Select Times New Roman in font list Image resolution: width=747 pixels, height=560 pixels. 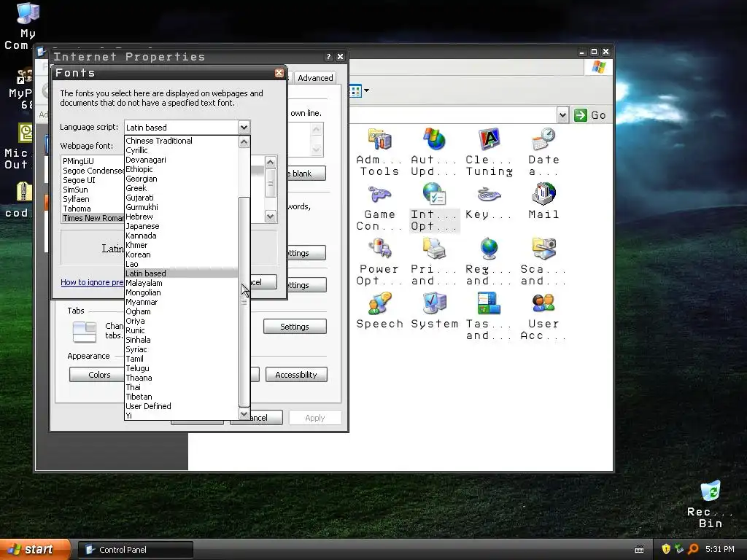tap(93, 218)
